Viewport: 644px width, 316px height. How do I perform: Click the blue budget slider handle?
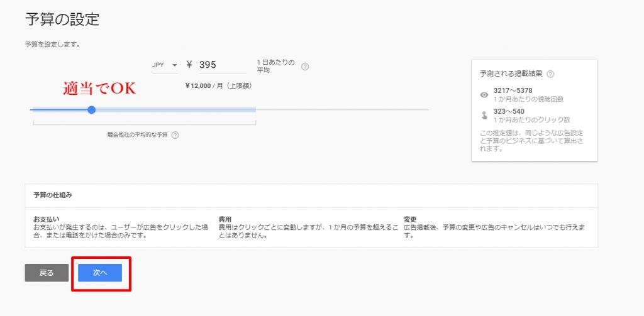tap(92, 109)
